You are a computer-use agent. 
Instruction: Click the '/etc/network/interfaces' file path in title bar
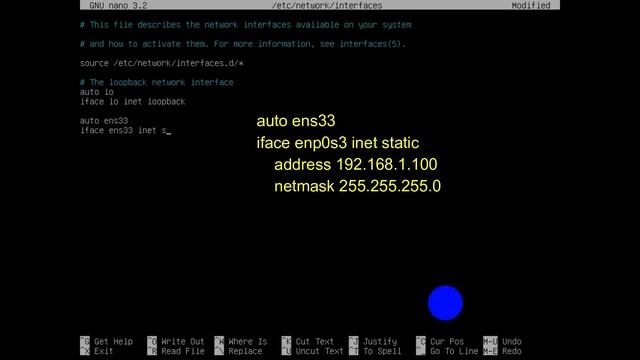pos(327,5)
